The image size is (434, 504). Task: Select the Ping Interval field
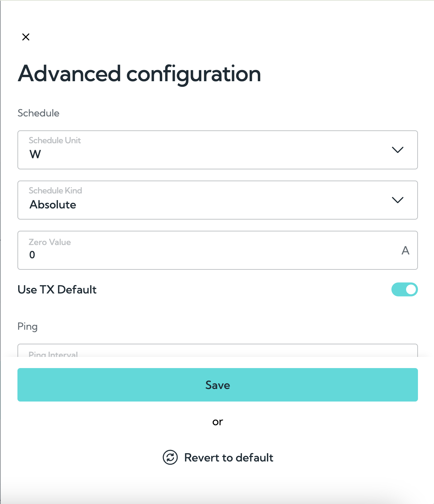tap(218, 351)
